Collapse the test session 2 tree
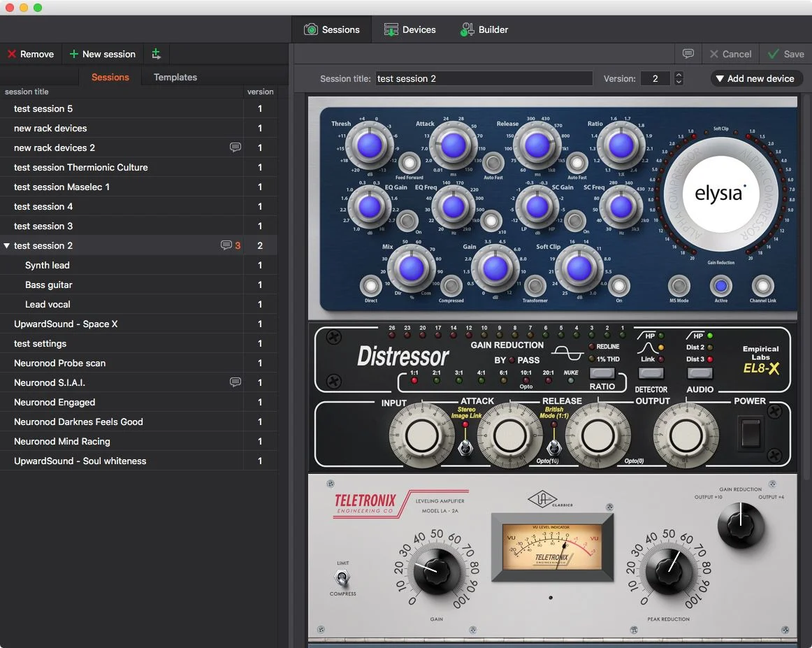The image size is (812, 648). (7, 245)
